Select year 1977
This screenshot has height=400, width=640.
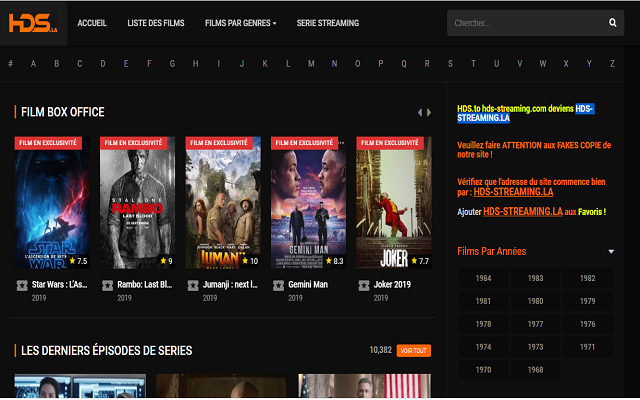click(x=536, y=324)
